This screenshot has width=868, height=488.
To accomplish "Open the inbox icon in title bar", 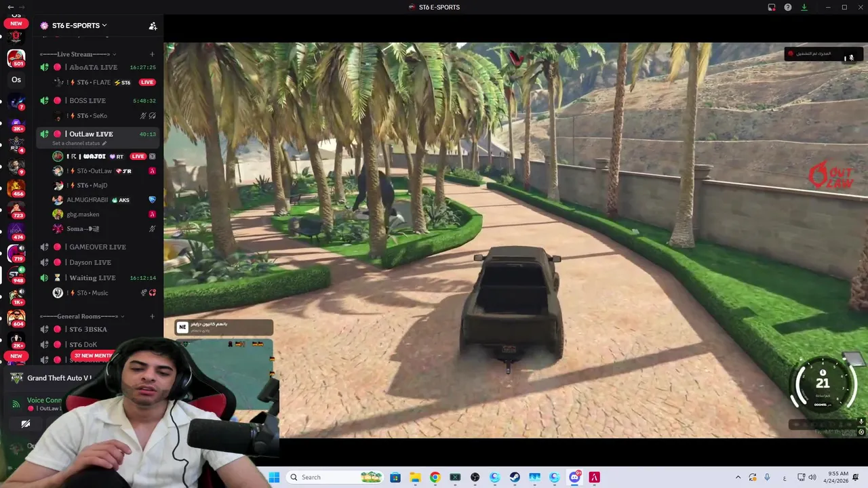I will (772, 7).
